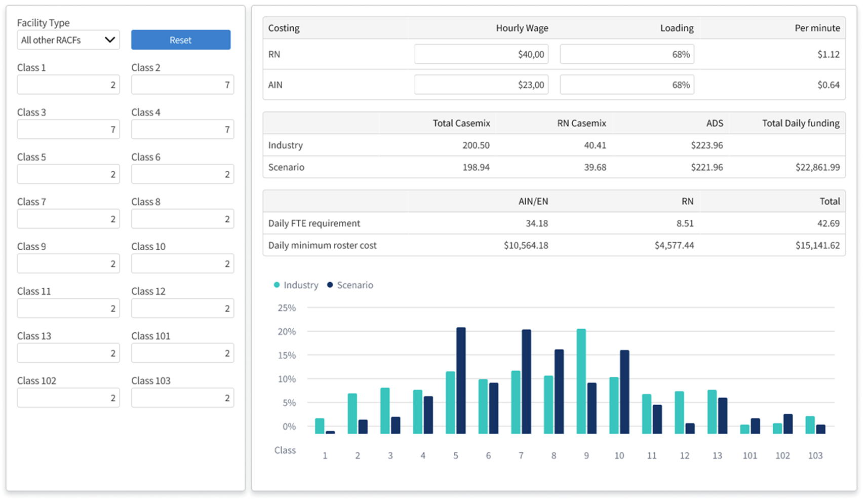Screen dimensions: 868x502
Task: Focus the Class 4 value box
Action: 182,129
